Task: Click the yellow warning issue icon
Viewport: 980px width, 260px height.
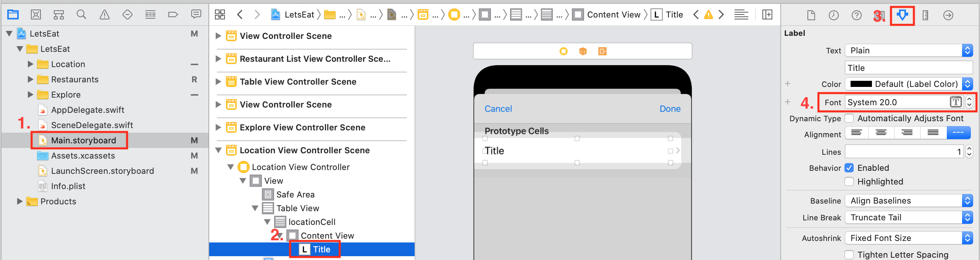Action: pos(709,15)
